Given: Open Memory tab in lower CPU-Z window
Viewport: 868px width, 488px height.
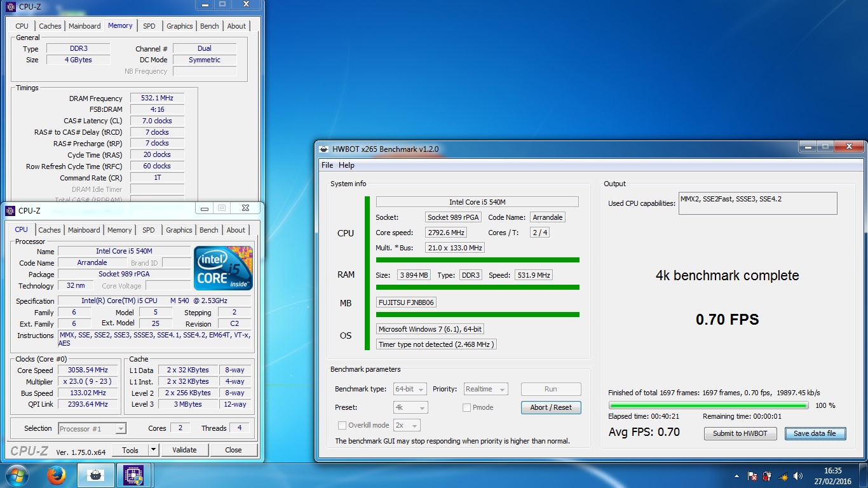Looking at the screenshot, I should (119, 230).
